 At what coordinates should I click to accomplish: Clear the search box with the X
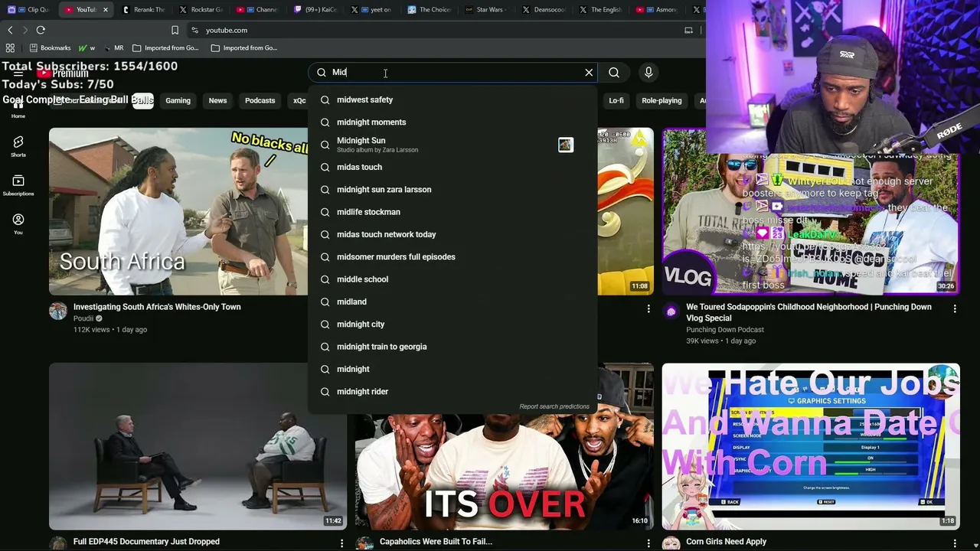(589, 73)
